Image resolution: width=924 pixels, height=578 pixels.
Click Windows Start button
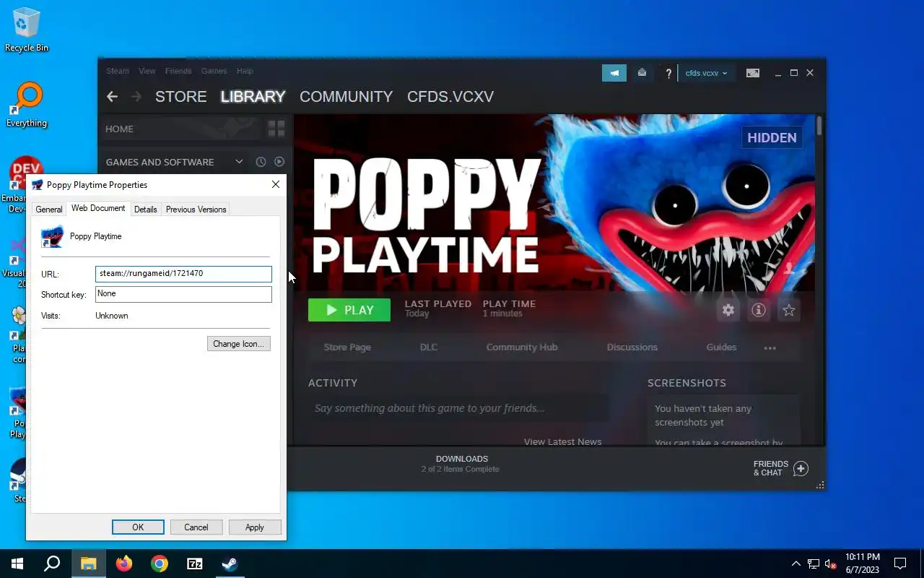coord(17,564)
